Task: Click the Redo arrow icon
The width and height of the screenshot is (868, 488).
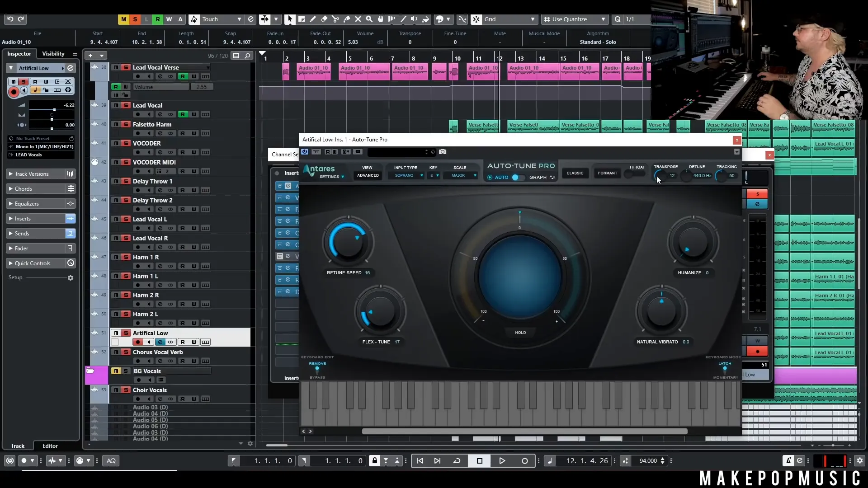Action: [21, 19]
